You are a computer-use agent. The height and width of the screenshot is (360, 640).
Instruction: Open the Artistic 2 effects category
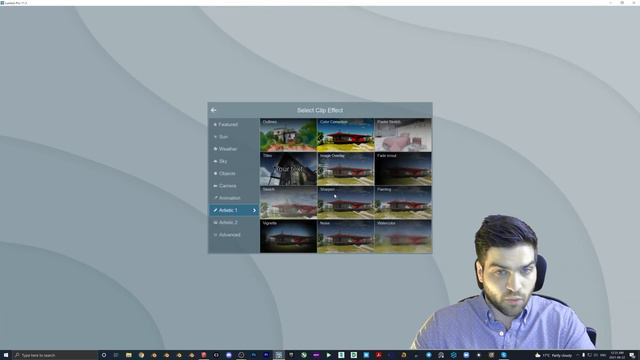(233, 222)
